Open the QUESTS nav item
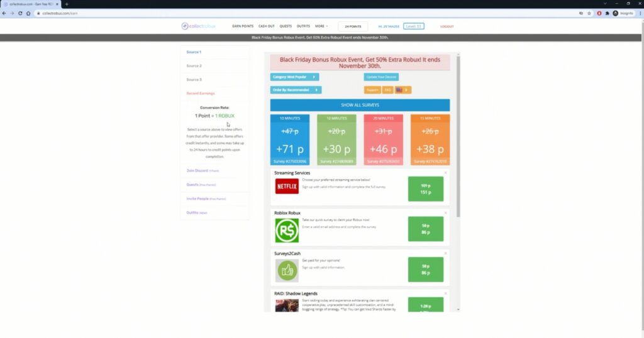This screenshot has height=338, width=644. coord(286,26)
